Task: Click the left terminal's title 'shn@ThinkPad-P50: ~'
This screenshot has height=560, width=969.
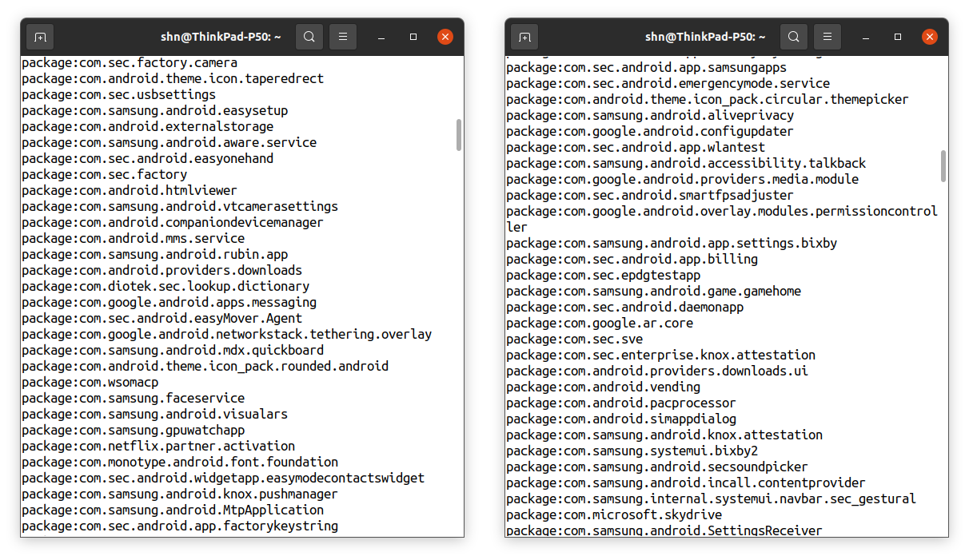Action: tap(221, 37)
